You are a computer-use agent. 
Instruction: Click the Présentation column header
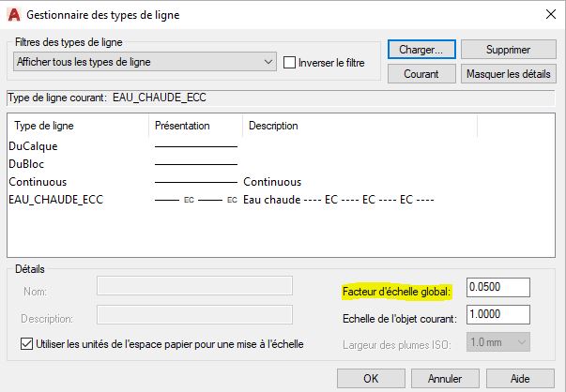click(x=181, y=126)
